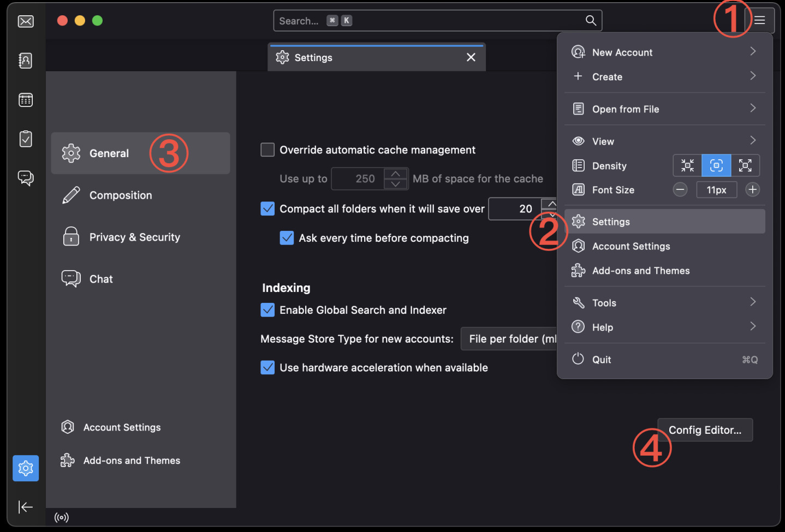785x532 pixels.
Task: Increase font size with the plus stepper
Action: coord(752,189)
